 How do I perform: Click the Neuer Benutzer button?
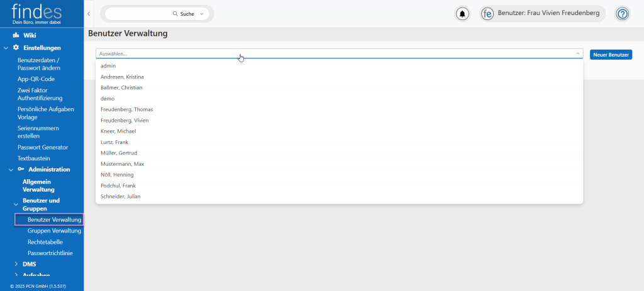[611, 55]
